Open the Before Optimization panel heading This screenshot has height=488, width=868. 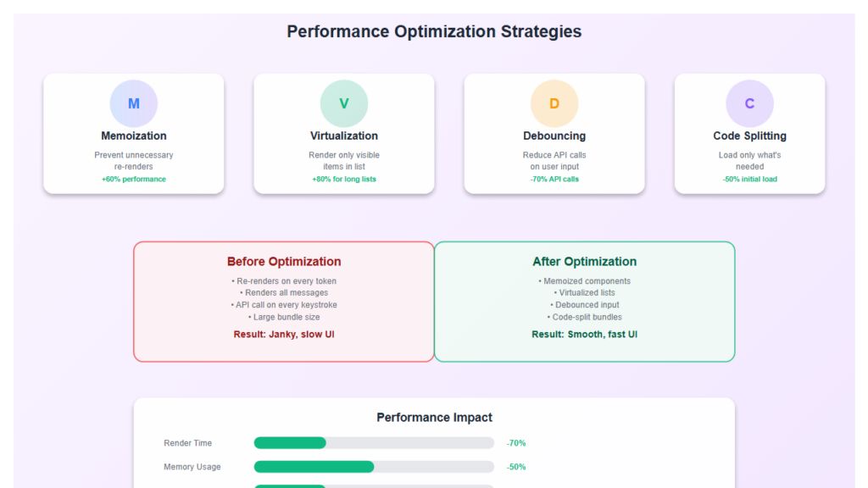284,262
